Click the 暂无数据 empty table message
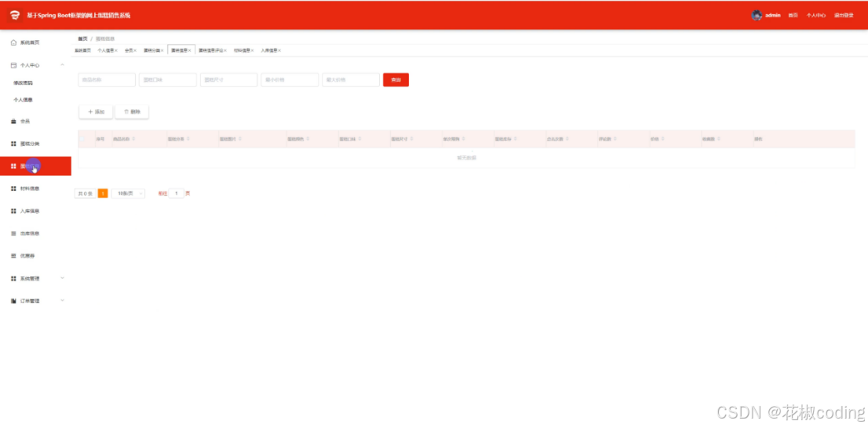 click(x=467, y=158)
